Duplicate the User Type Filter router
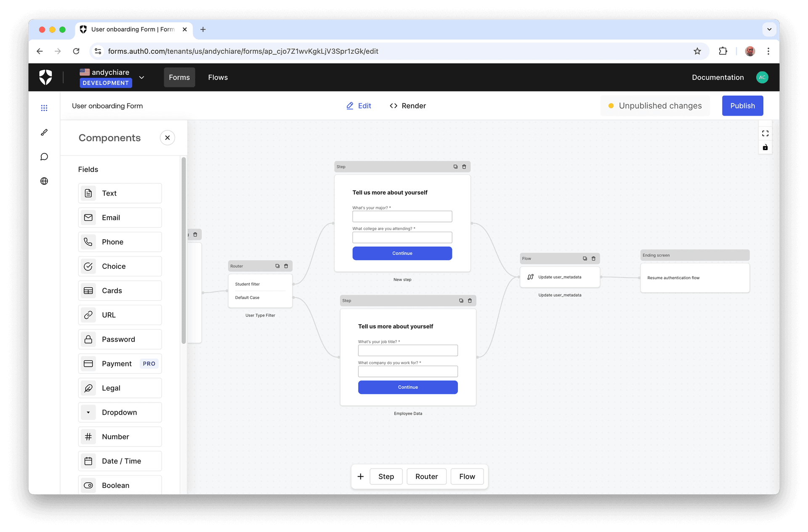 (x=277, y=266)
